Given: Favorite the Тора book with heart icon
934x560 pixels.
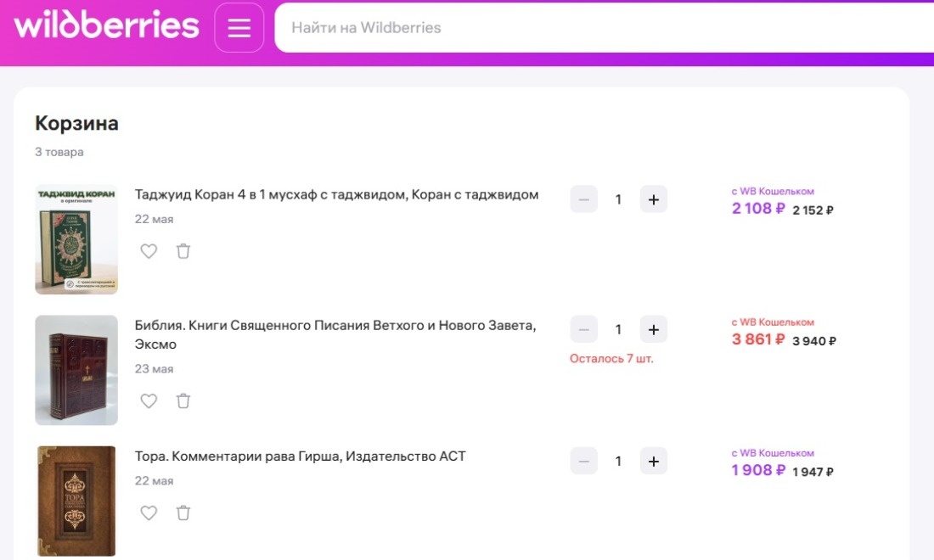Looking at the screenshot, I should point(149,513).
